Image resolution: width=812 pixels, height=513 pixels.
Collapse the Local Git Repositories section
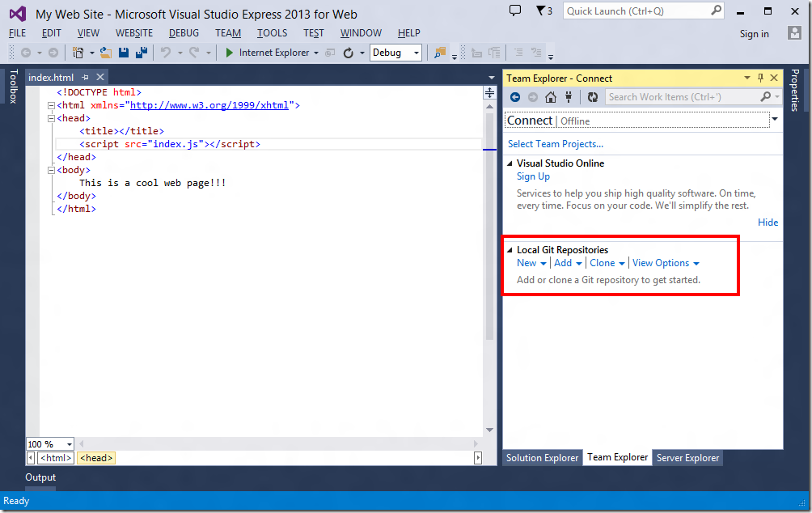[510, 250]
